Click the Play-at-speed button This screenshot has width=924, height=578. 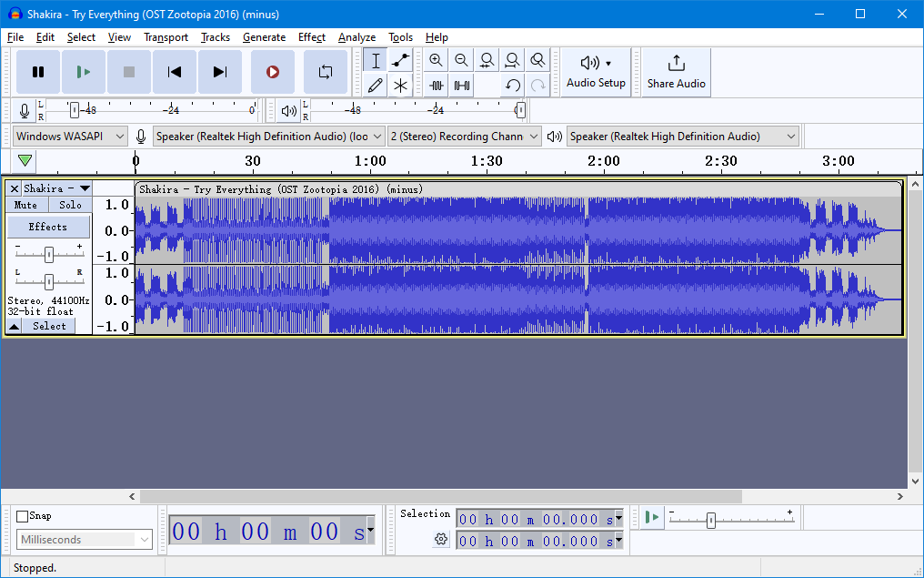(652, 517)
